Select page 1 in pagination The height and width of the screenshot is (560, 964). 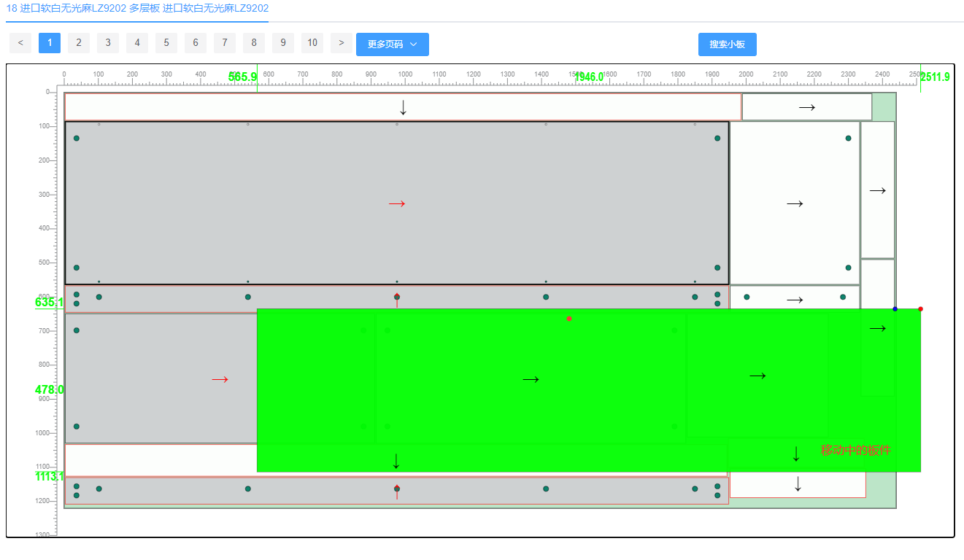point(50,43)
